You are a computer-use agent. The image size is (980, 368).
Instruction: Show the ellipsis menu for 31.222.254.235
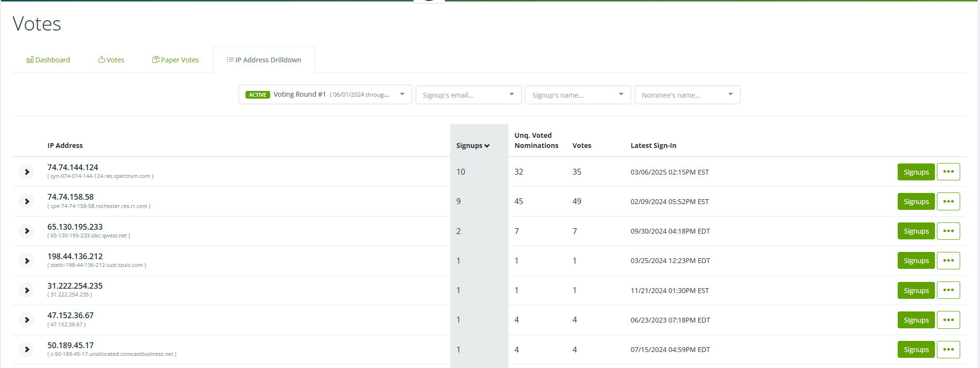[948, 290]
